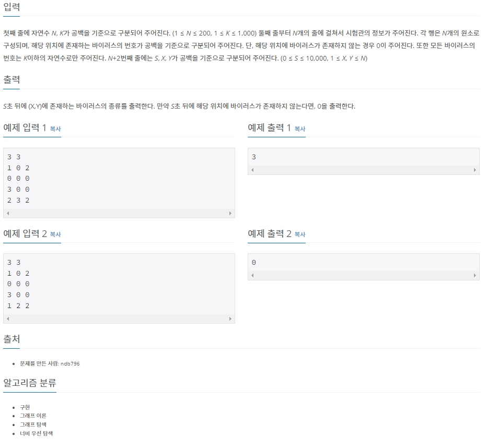
Task: Click line '2 3 2' in sample input 1
Action: pyautogui.click(x=18, y=200)
